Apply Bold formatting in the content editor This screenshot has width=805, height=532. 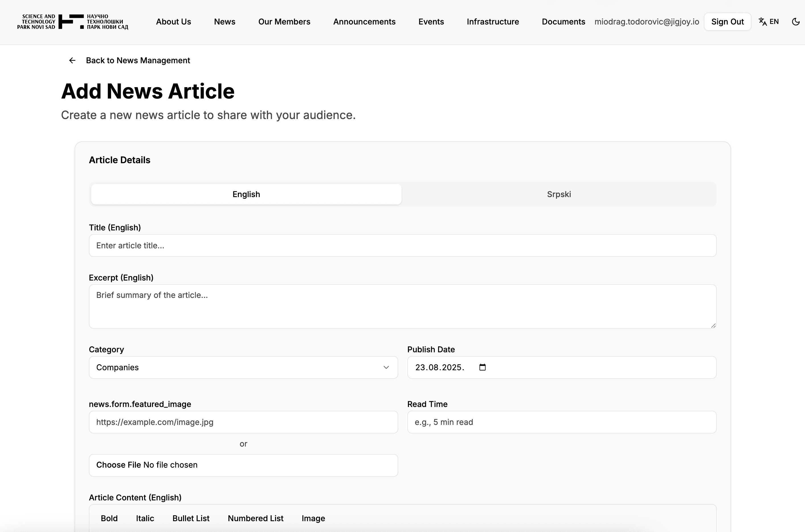109,518
